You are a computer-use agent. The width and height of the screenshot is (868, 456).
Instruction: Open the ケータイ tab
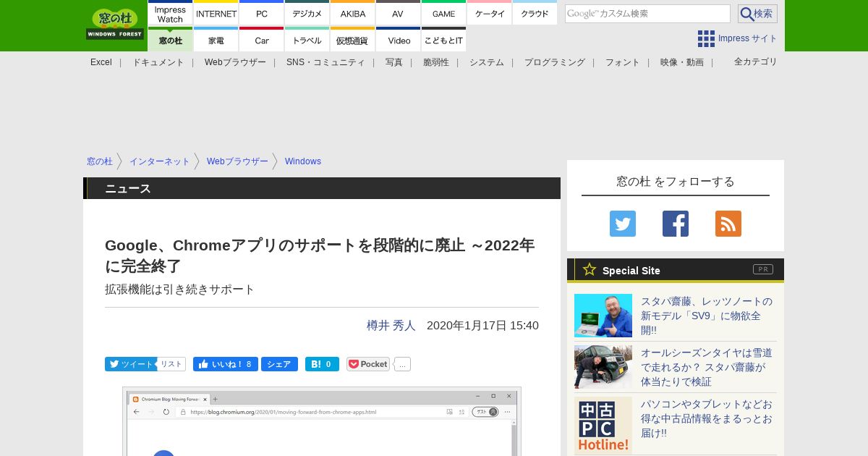490,13
